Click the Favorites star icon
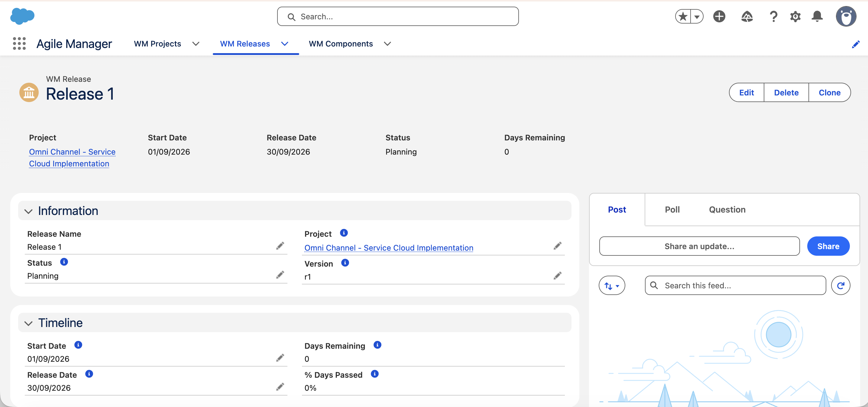 [683, 17]
